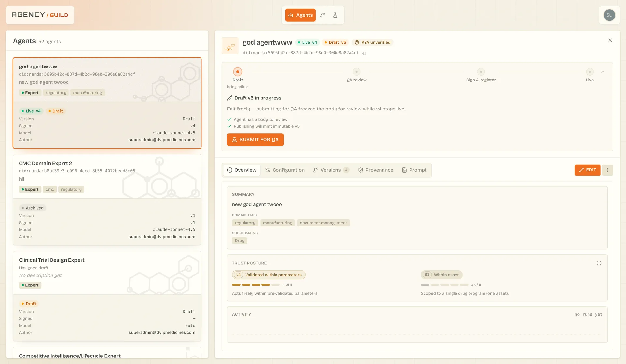This screenshot has height=364, width=626.
Task: Select the god agentwww agent card
Action: pyautogui.click(x=107, y=103)
